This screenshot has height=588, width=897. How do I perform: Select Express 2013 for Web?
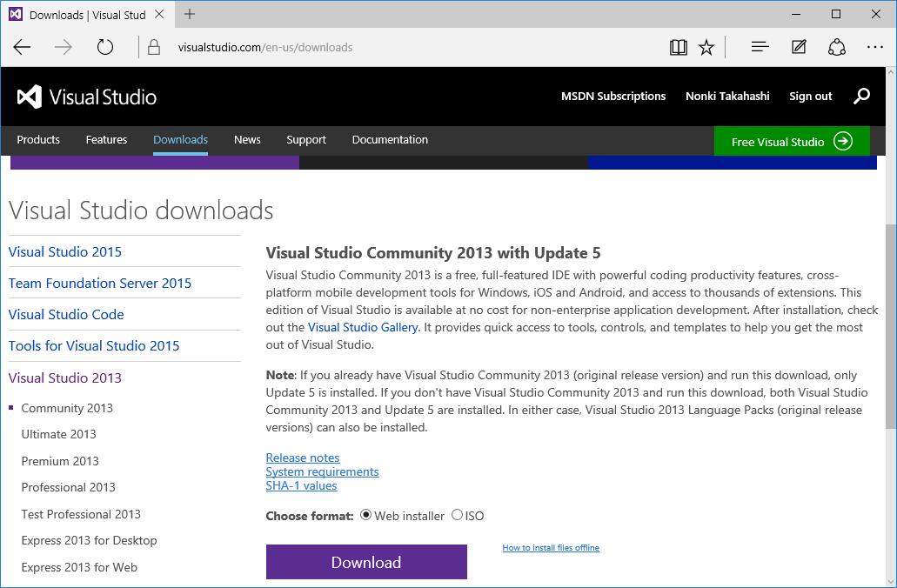tap(79, 567)
